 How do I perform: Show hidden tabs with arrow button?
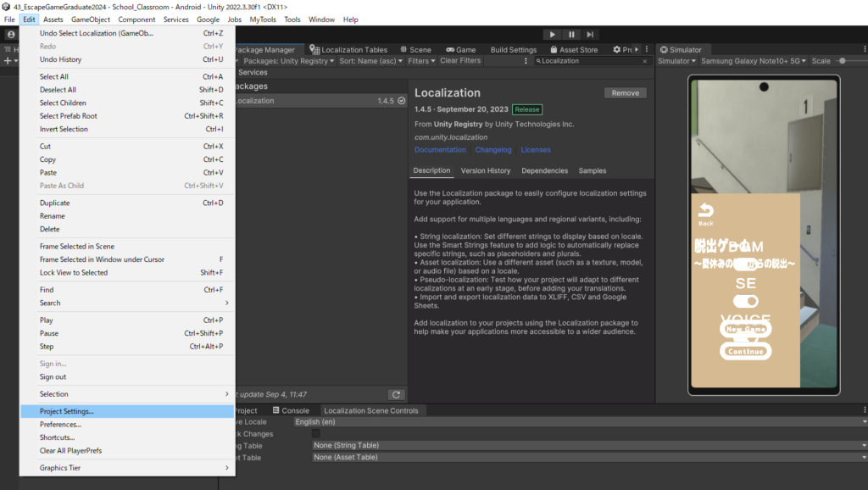(636, 49)
